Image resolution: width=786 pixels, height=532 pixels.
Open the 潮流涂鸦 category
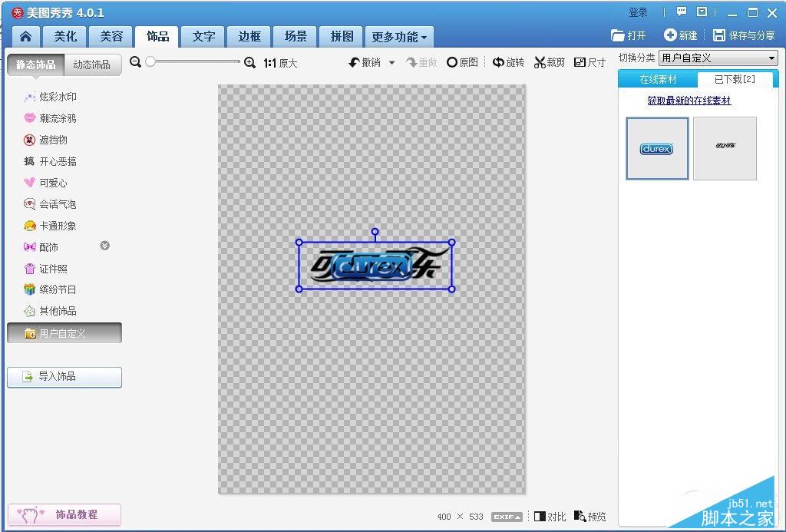(51, 118)
